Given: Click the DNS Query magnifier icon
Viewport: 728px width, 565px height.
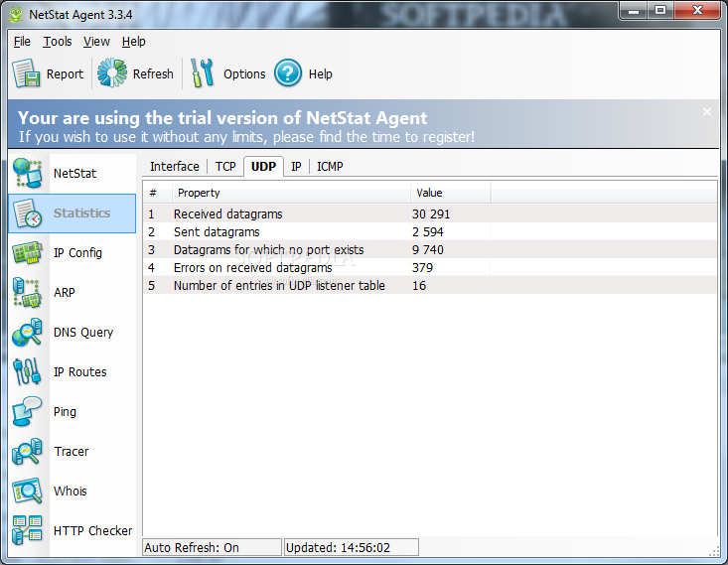Looking at the screenshot, I should coord(28,333).
